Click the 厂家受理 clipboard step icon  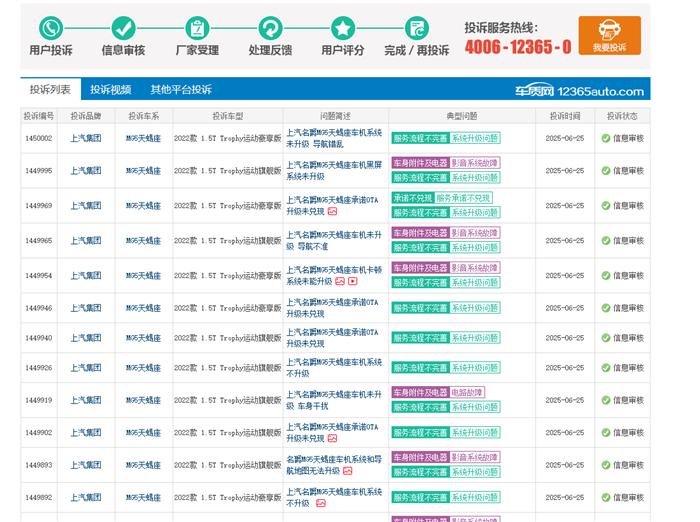[197, 28]
